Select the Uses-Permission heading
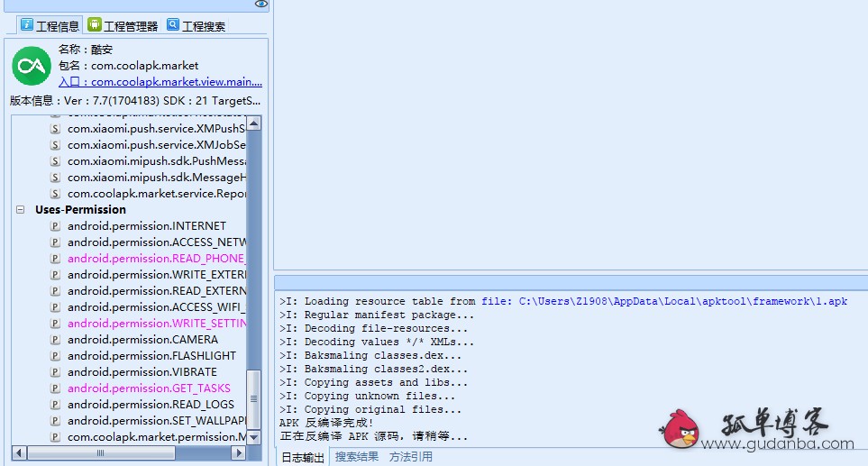 [x=81, y=210]
